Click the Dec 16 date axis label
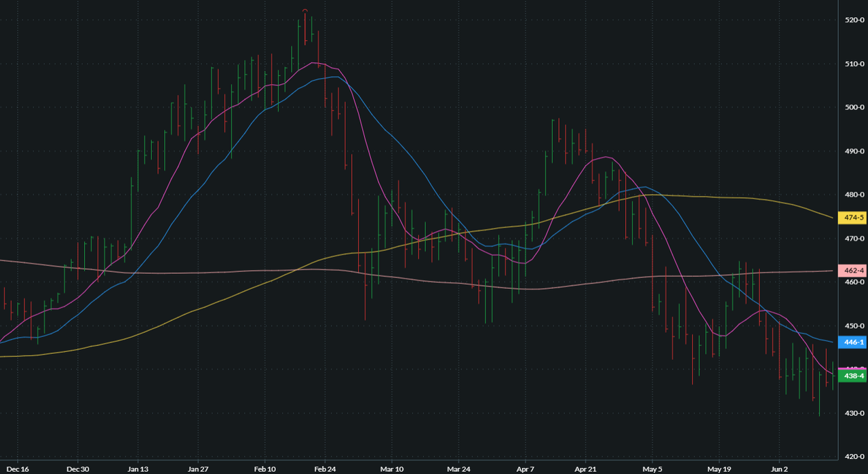 point(19,469)
